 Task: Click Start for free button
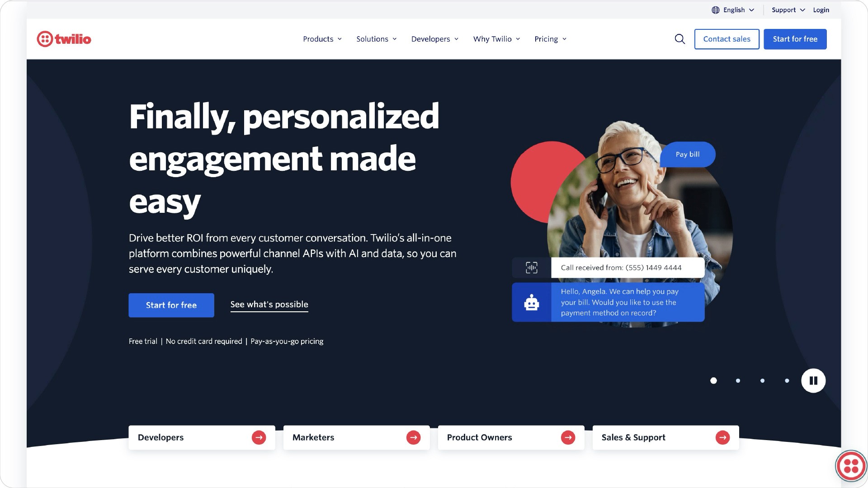[x=795, y=39]
